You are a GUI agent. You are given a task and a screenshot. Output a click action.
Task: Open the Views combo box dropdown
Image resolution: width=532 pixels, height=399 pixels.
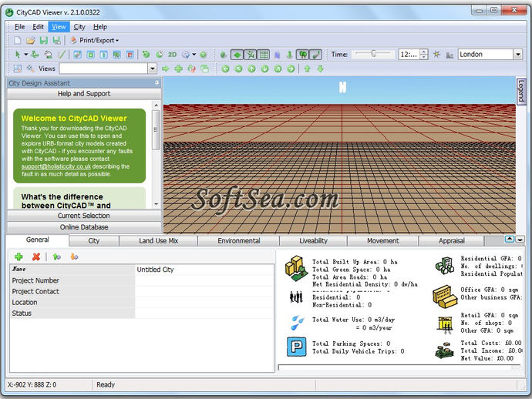click(x=153, y=69)
